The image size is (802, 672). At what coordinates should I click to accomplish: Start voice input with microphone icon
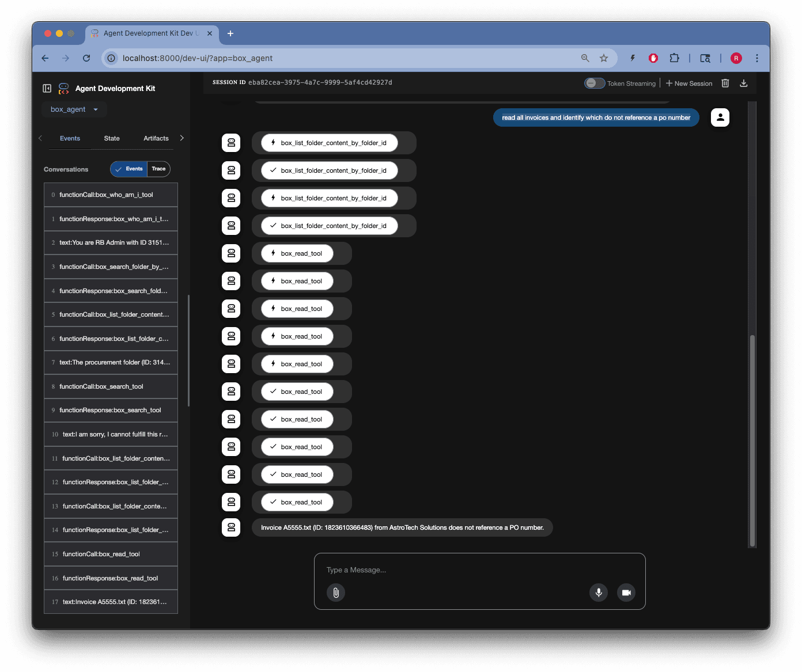(599, 592)
